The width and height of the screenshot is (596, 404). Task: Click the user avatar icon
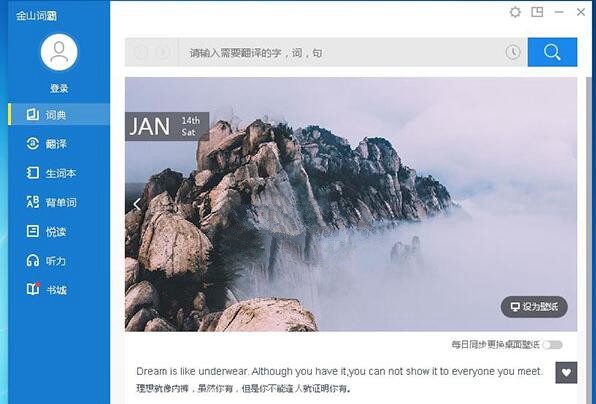pyautogui.click(x=59, y=52)
